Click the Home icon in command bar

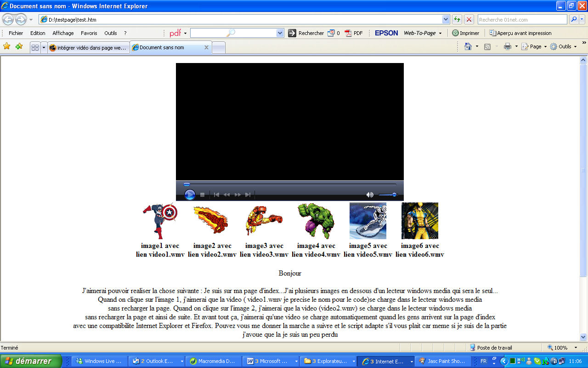(x=468, y=46)
